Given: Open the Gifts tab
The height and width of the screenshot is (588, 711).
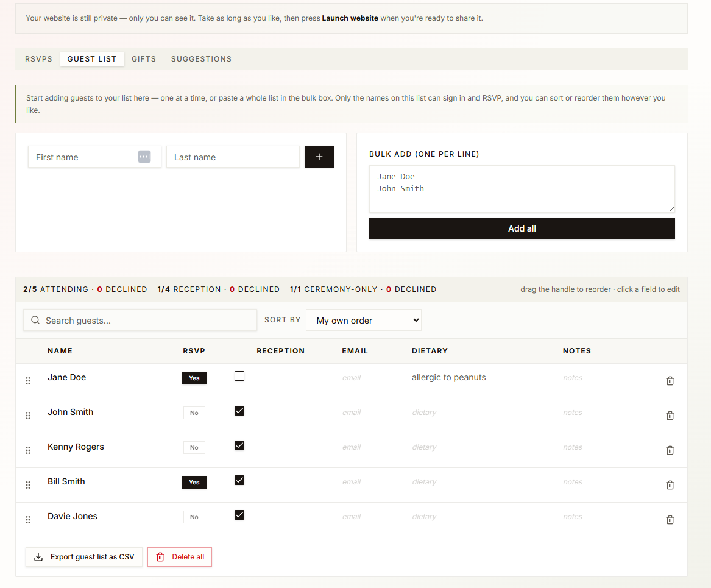Looking at the screenshot, I should point(144,59).
